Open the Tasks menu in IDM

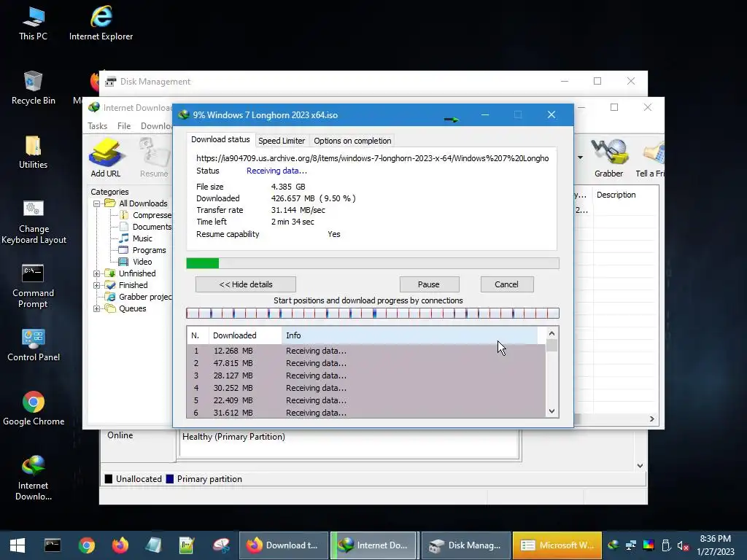97,126
